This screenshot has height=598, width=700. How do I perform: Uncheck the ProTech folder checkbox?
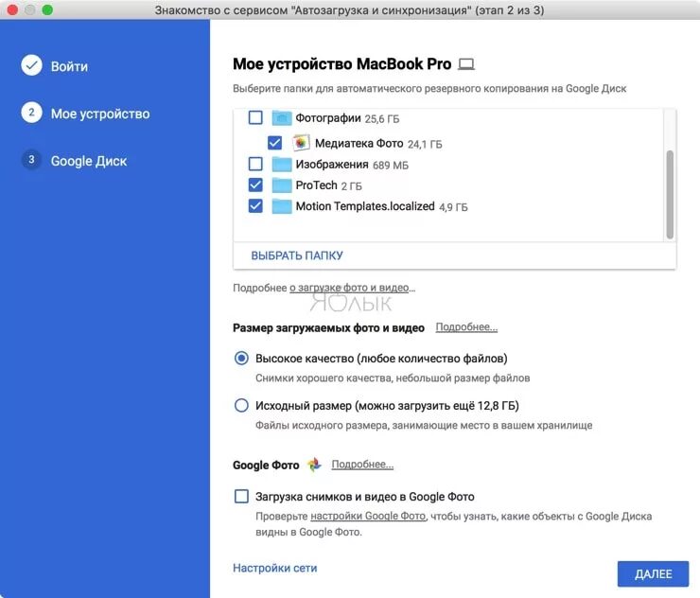coord(255,185)
